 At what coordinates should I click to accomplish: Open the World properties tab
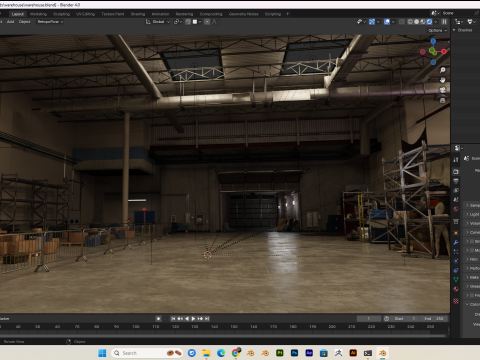point(456,209)
